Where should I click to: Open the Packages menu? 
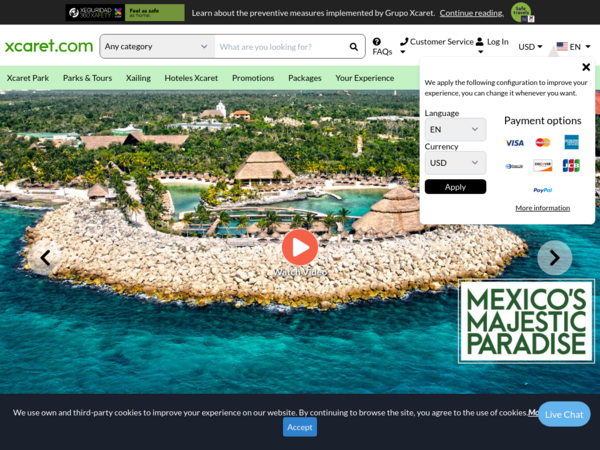(x=305, y=78)
